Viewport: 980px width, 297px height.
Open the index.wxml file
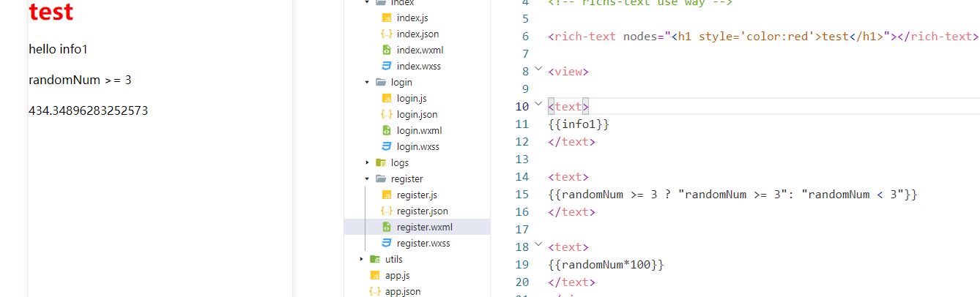coord(420,50)
